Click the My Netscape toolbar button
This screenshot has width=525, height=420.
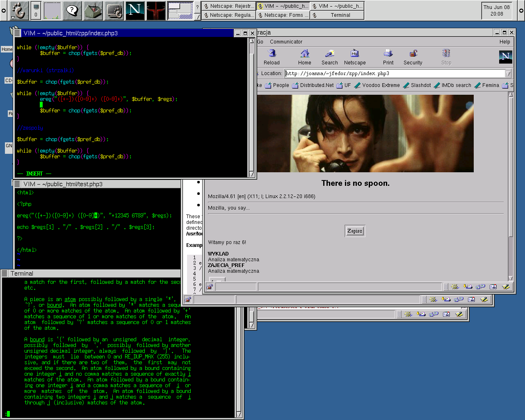355,57
